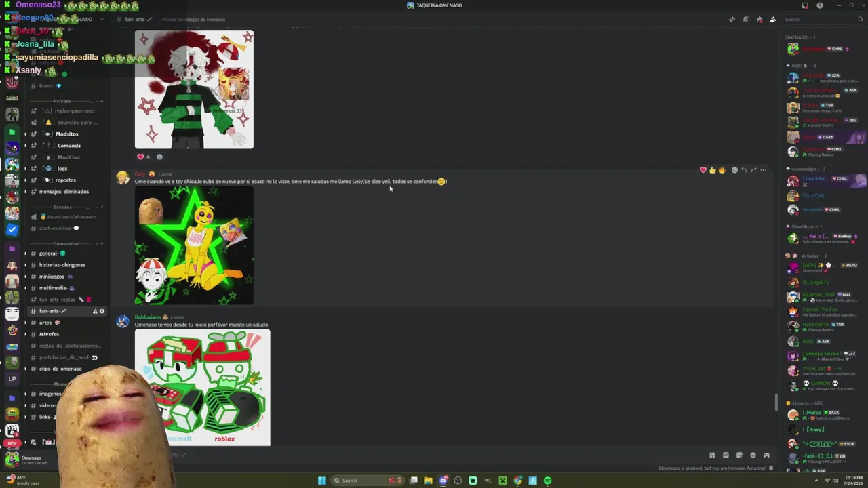This screenshot has height=488, width=868.
Task: Create invite for fan-arts channel
Action: click(x=94, y=311)
